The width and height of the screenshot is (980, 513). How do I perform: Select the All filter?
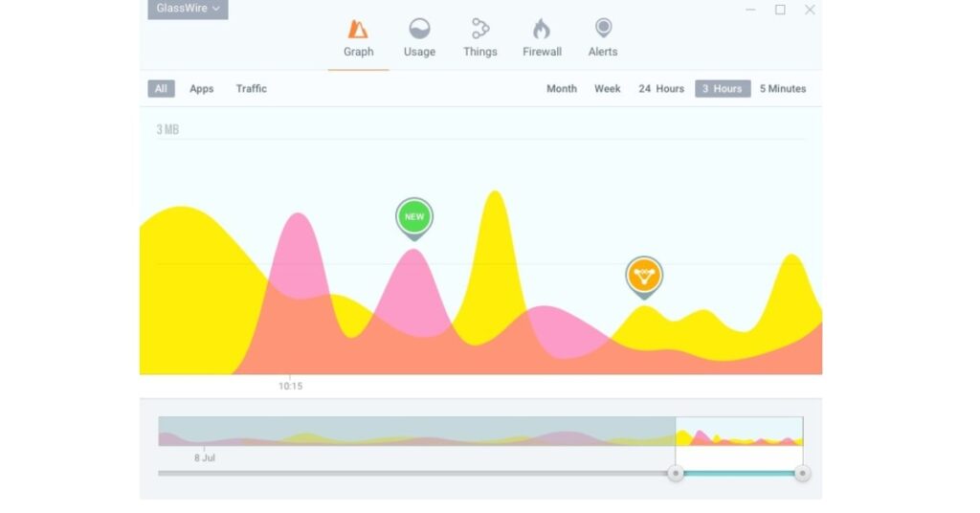pyautogui.click(x=161, y=89)
